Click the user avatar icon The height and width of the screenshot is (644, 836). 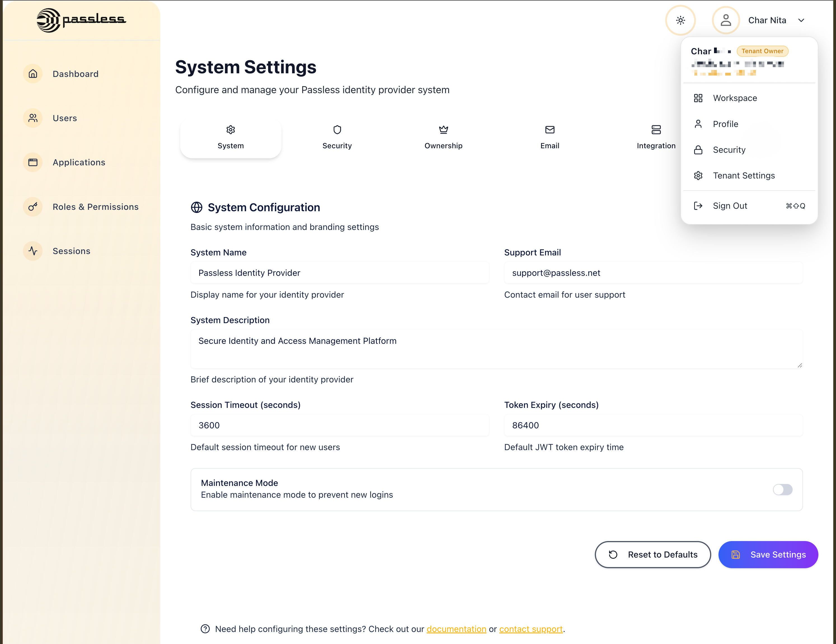click(725, 20)
